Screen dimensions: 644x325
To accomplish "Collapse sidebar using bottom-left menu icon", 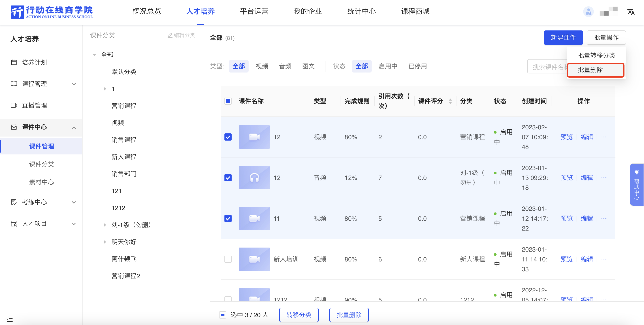I will 10,319.
